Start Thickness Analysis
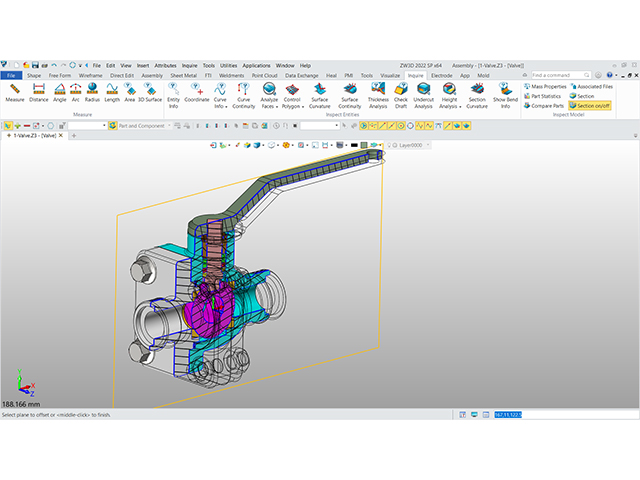640x480 pixels. click(378, 96)
